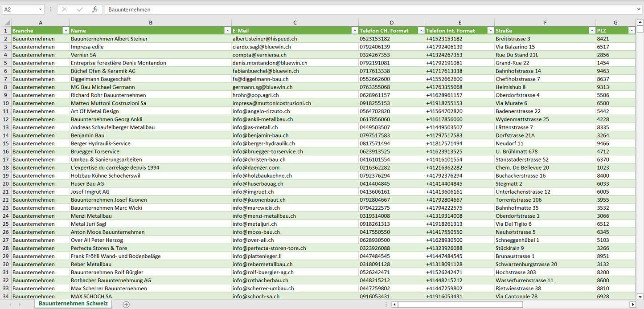Expand the formula bar with right chevron
644x309 pixels.
[639, 9]
